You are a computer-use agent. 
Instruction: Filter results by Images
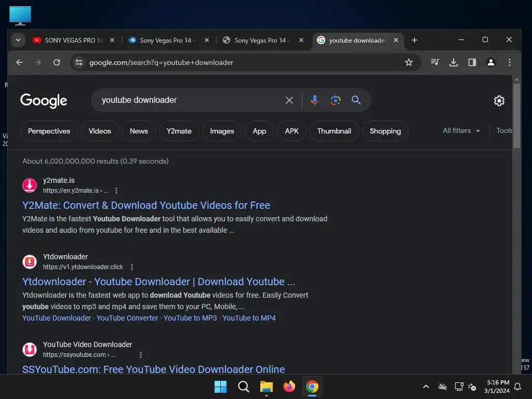point(222,131)
